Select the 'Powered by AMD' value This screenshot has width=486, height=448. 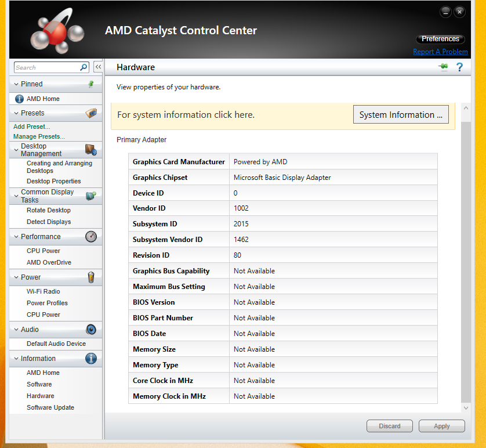[260, 162]
